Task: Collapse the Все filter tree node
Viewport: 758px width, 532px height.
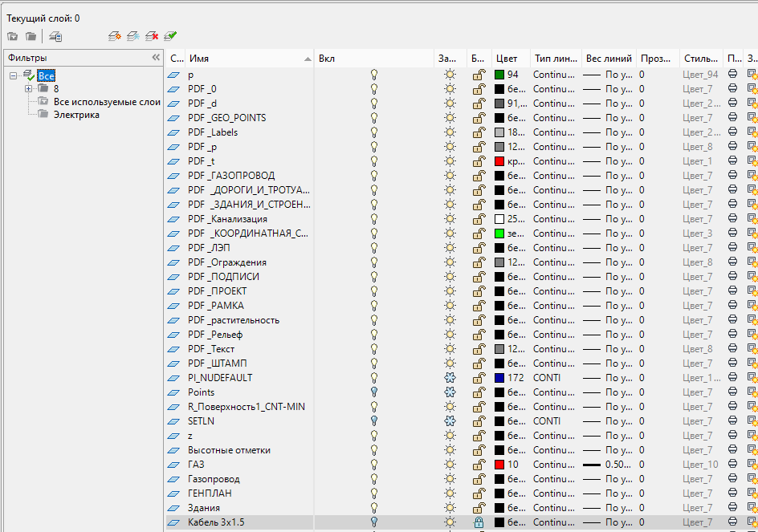Action: click(13, 76)
